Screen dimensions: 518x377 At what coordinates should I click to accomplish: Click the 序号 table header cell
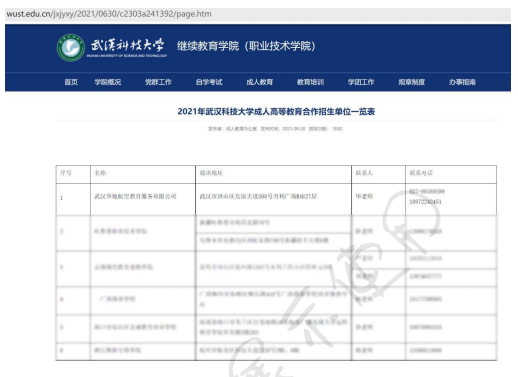73,174
